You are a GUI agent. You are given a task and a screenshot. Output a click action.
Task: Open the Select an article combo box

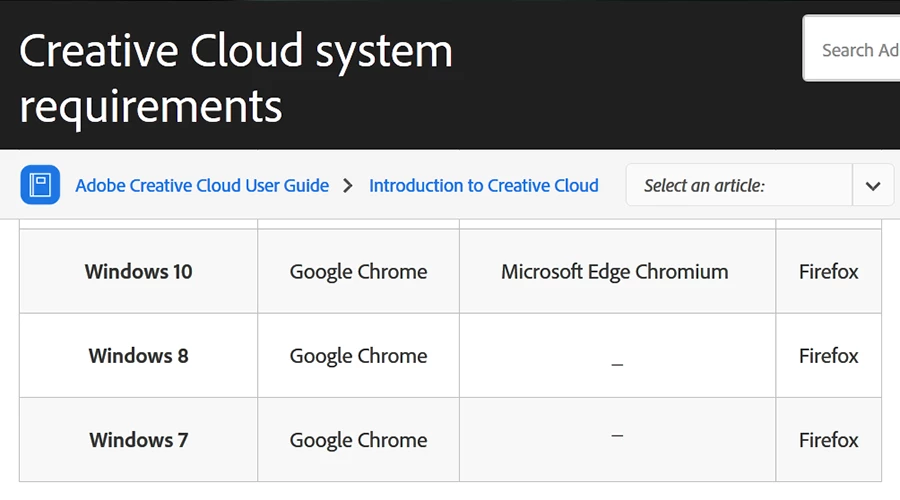pos(739,186)
